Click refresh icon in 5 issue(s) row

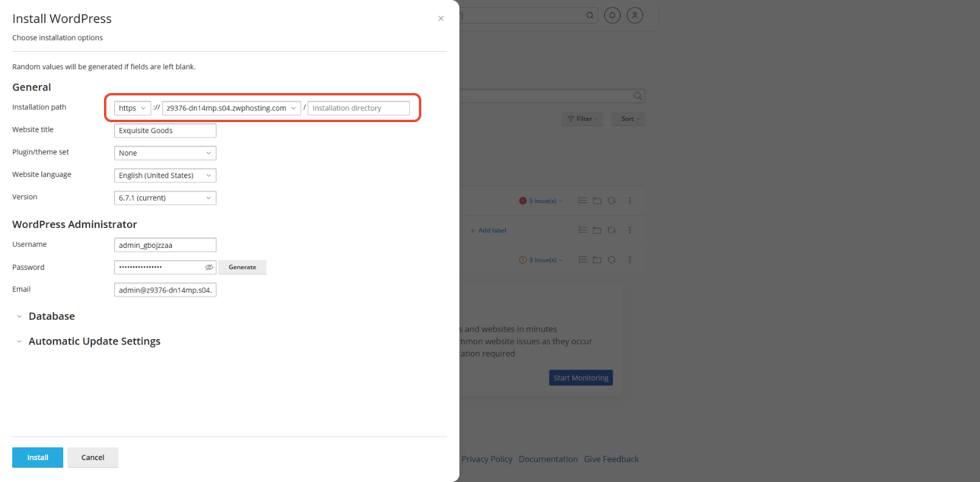pos(612,201)
